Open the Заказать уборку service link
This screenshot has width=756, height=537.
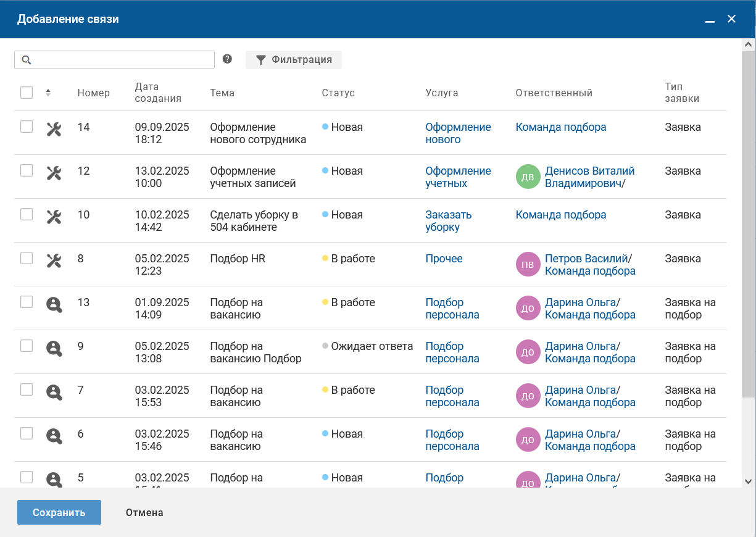pyautogui.click(x=448, y=221)
